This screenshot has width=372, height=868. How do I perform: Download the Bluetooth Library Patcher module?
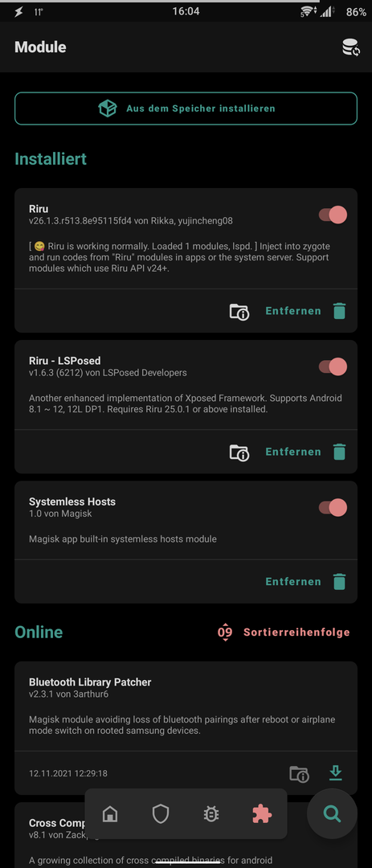point(336,773)
